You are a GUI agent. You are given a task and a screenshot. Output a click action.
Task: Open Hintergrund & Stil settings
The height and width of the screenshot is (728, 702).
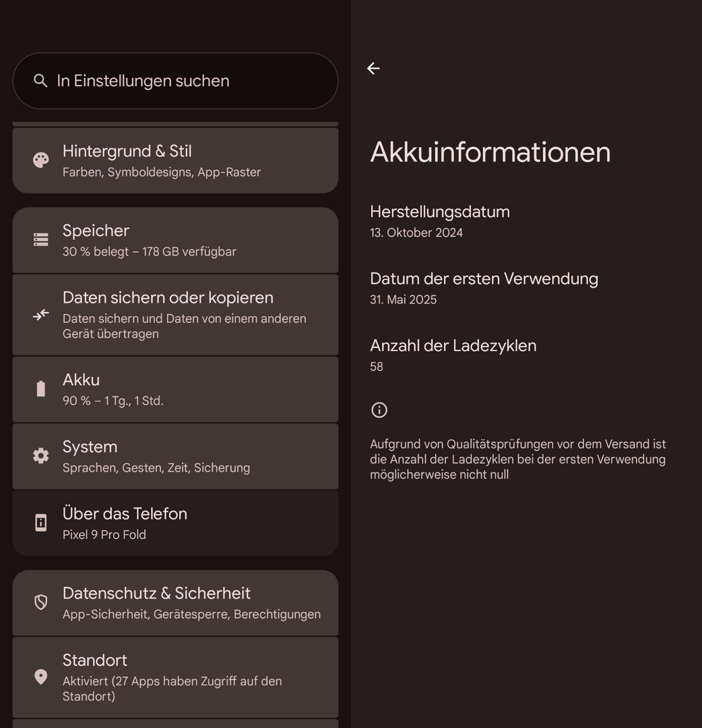pos(175,160)
